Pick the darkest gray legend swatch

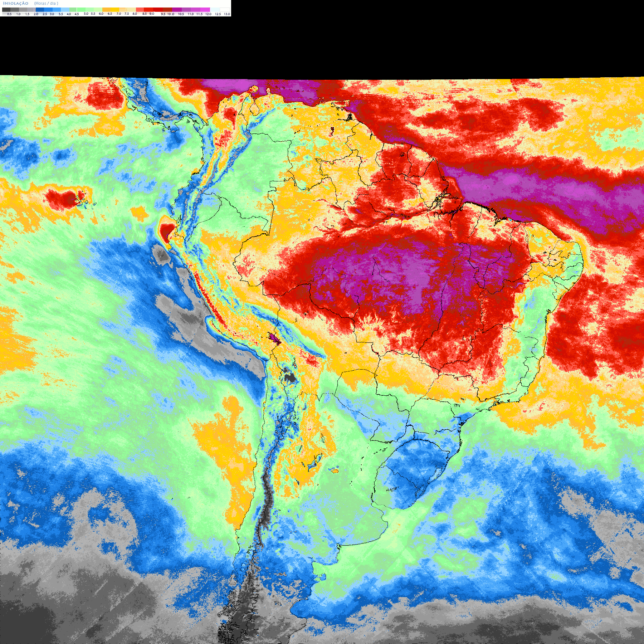coord(6,10)
